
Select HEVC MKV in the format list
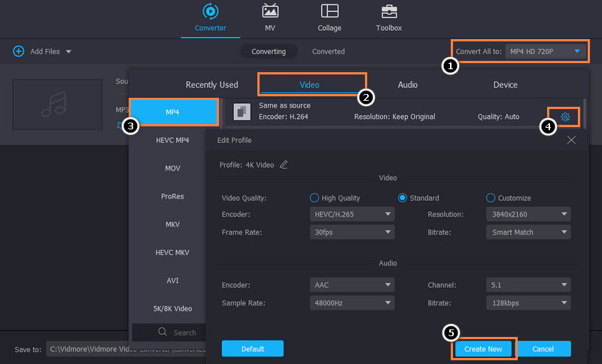(x=172, y=252)
